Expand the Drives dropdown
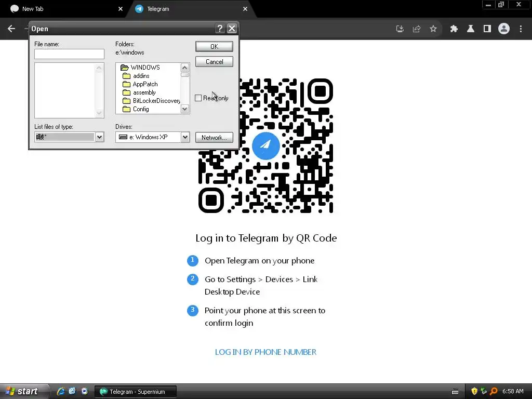 tap(185, 137)
